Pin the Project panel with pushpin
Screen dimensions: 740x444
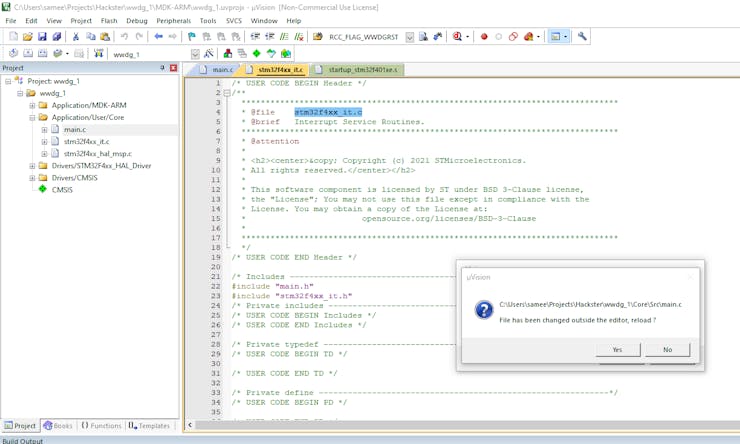click(162, 68)
